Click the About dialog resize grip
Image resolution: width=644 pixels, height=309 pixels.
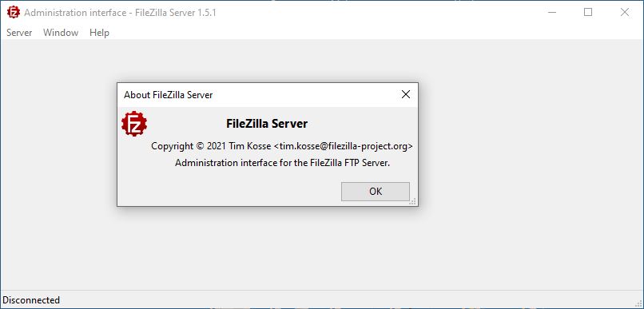click(413, 201)
